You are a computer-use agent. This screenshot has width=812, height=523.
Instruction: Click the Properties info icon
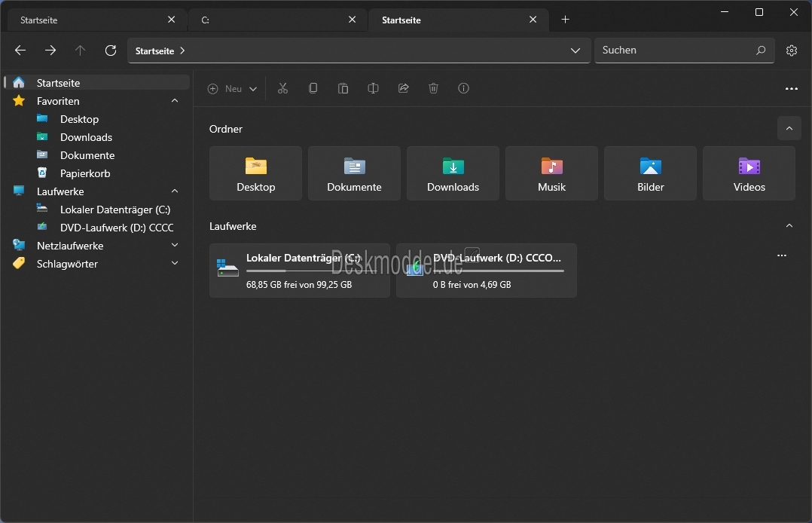(x=463, y=88)
